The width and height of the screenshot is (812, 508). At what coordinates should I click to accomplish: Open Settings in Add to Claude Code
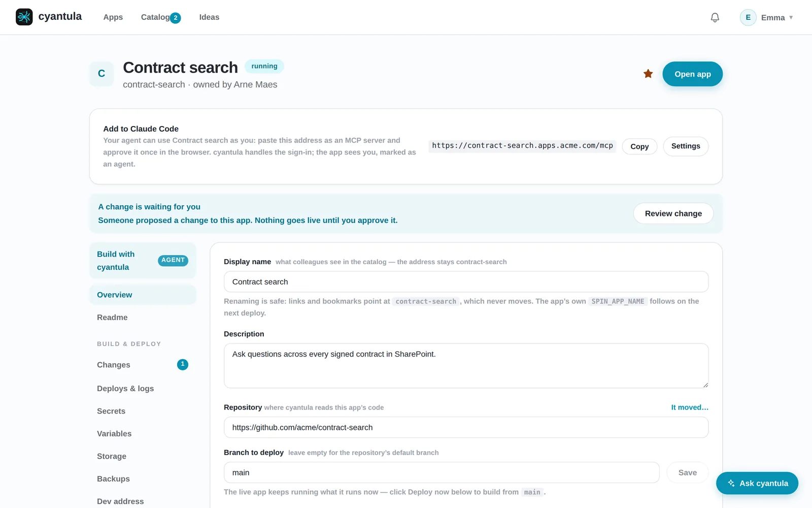pos(686,146)
